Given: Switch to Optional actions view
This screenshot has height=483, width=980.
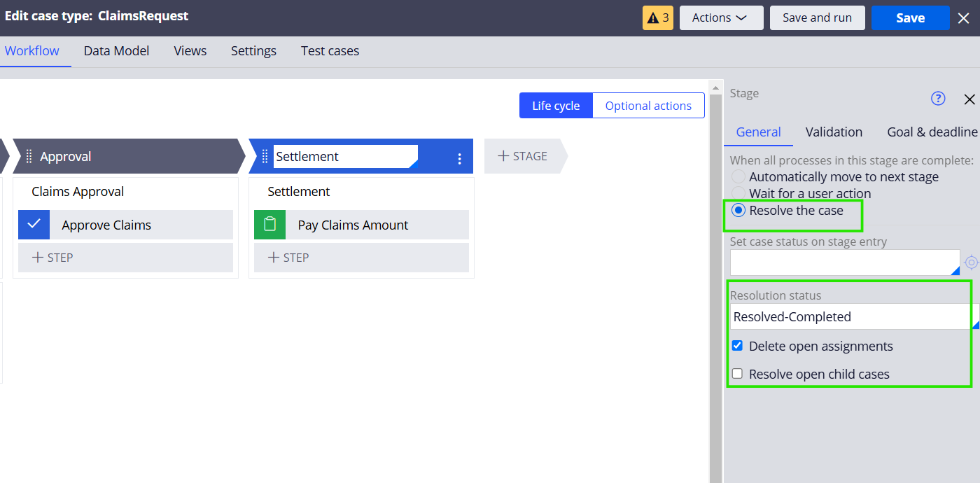Looking at the screenshot, I should (647, 105).
